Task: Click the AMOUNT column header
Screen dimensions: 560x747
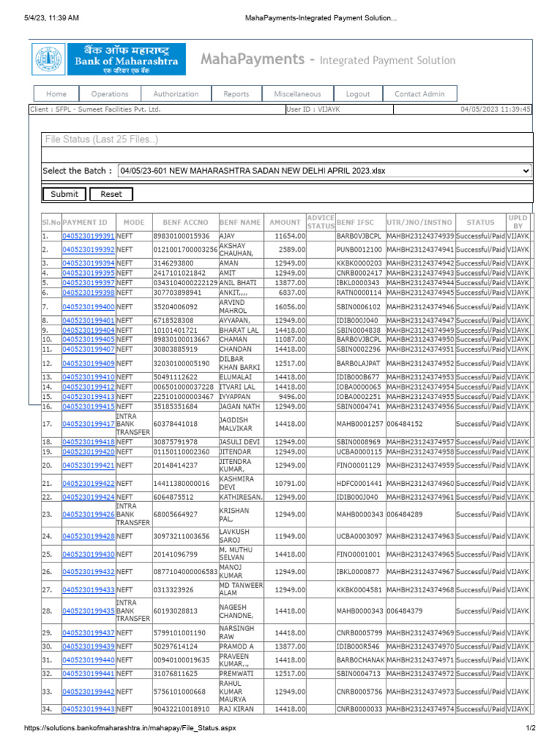Action: (x=285, y=222)
